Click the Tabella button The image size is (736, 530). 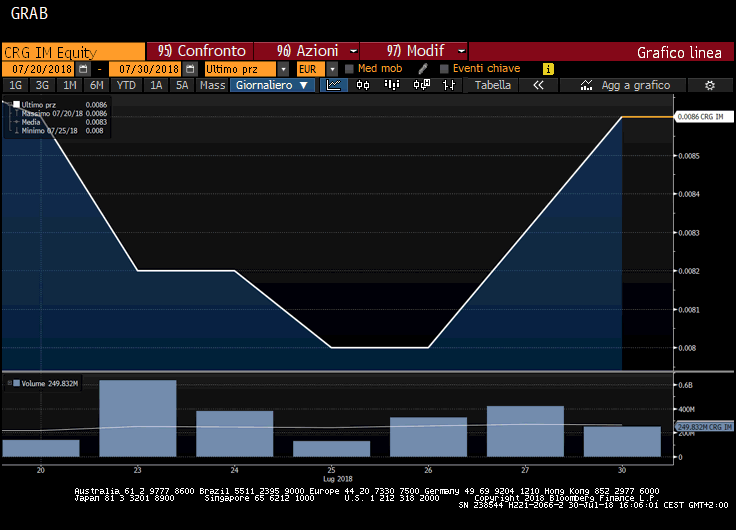pyautogui.click(x=492, y=86)
